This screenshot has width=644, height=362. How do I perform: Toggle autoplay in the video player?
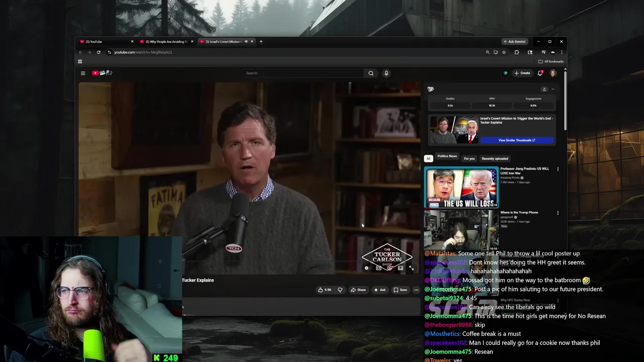[x=367, y=268]
